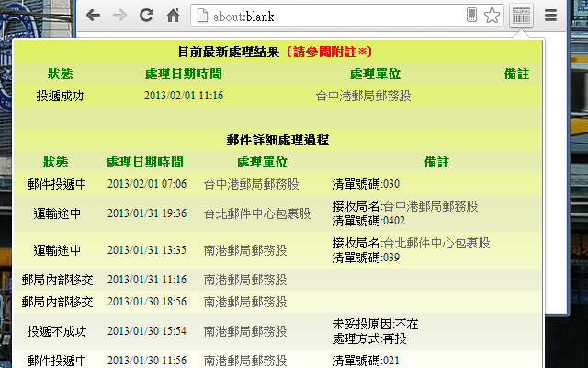The height and width of the screenshot is (368, 588).
Task: Click the 2013/02/01 07:06 timestamp
Action: click(x=147, y=184)
